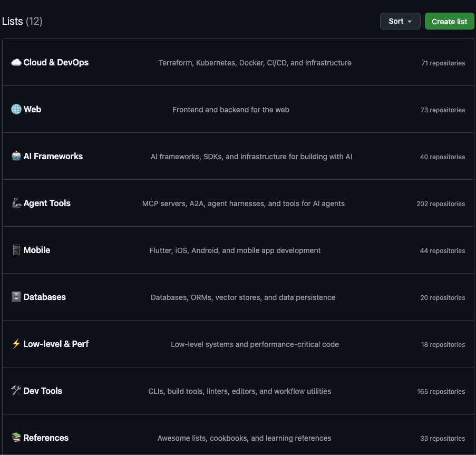Click 'Frontend and backend for the web' description
Image resolution: width=476 pixels, height=455 pixels.
pos(231,110)
